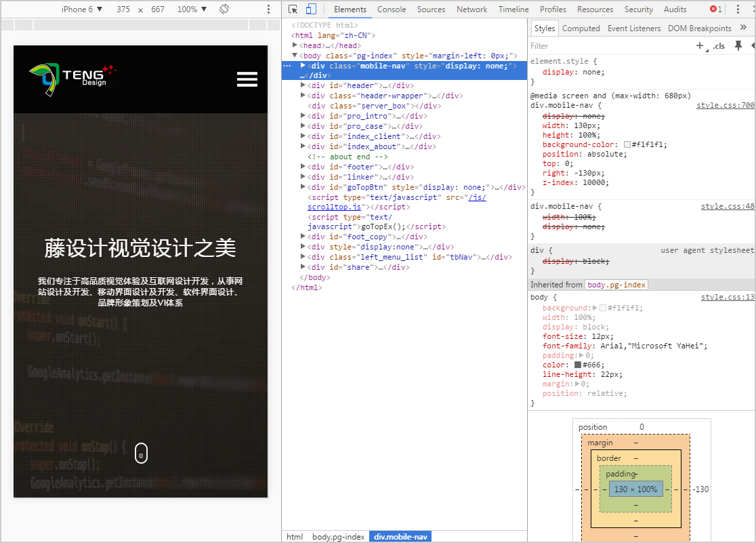Toggle the .cls class editor
Viewport: 756px width, 543px height.
(x=719, y=46)
